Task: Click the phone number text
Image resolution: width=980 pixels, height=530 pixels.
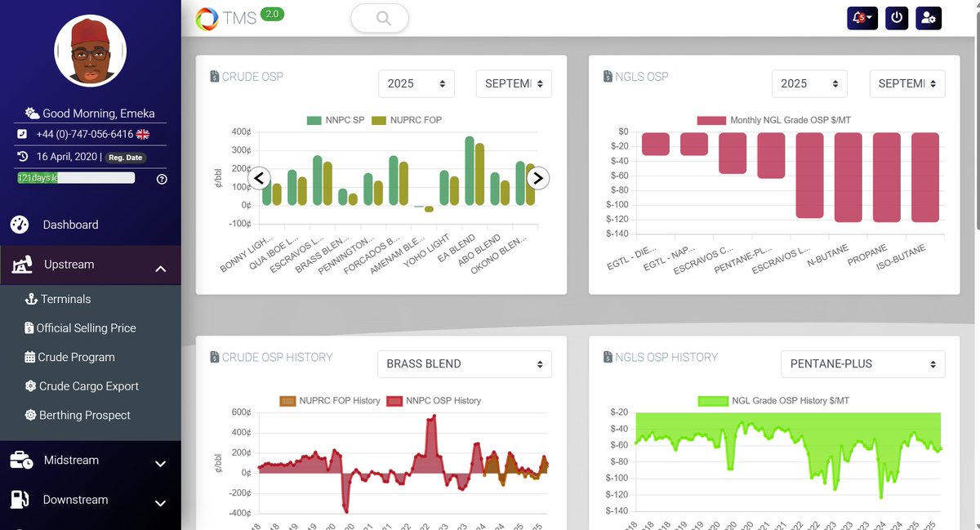Action: click(x=85, y=134)
